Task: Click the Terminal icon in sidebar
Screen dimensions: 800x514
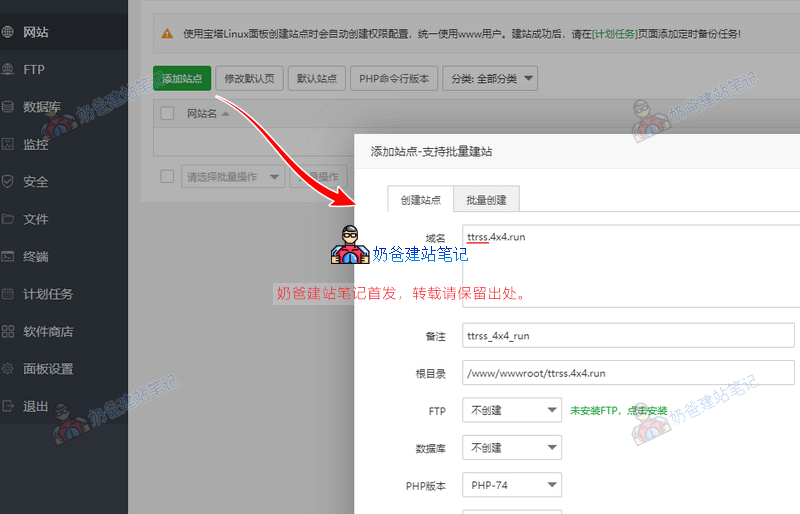Action: point(8,257)
